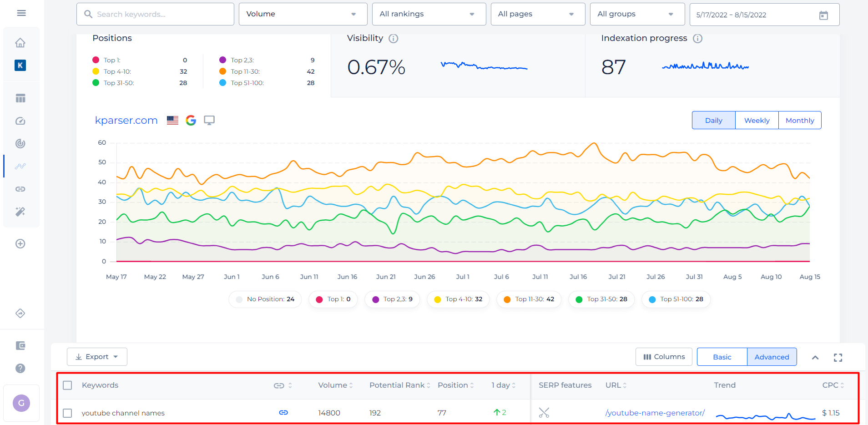Click the diamond arrow sidebar icon
The image size is (868, 425).
[x=20, y=314]
